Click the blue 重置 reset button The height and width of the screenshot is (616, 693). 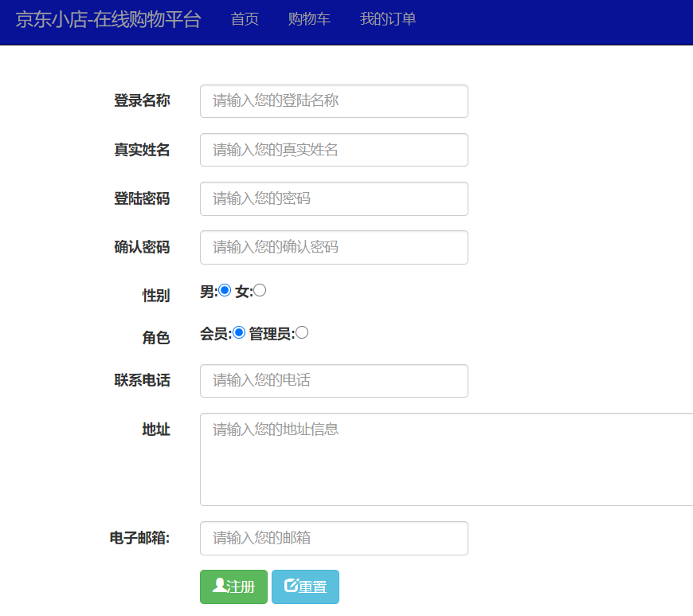pos(305,587)
